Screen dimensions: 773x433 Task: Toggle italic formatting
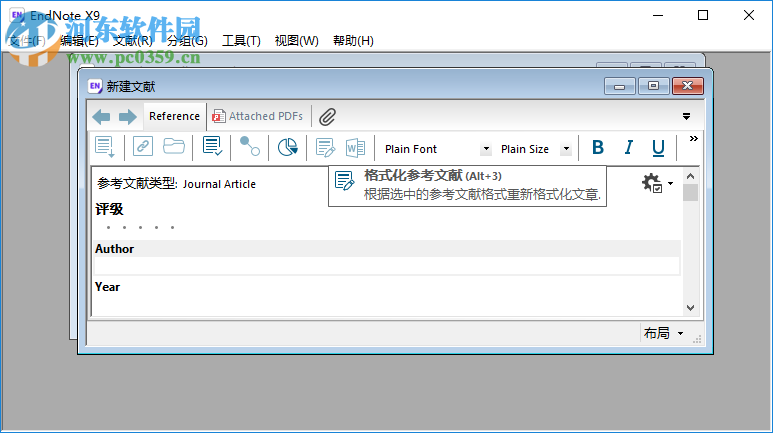tap(629, 147)
